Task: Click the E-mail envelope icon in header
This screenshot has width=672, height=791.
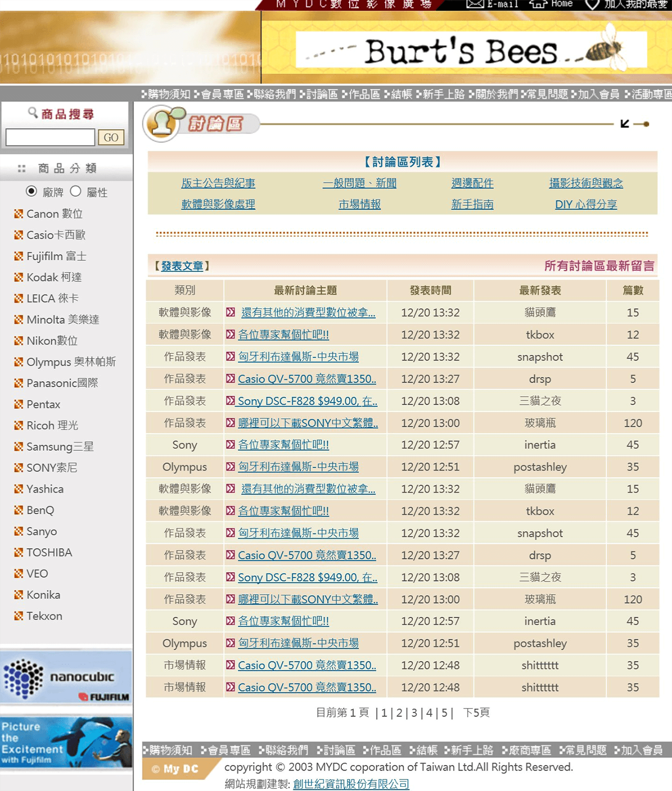Action: (475, 4)
